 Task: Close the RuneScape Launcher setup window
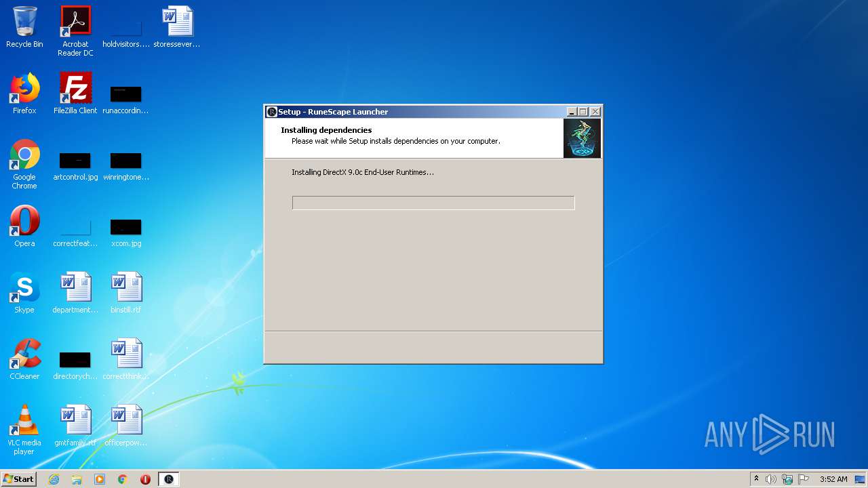point(595,112)
